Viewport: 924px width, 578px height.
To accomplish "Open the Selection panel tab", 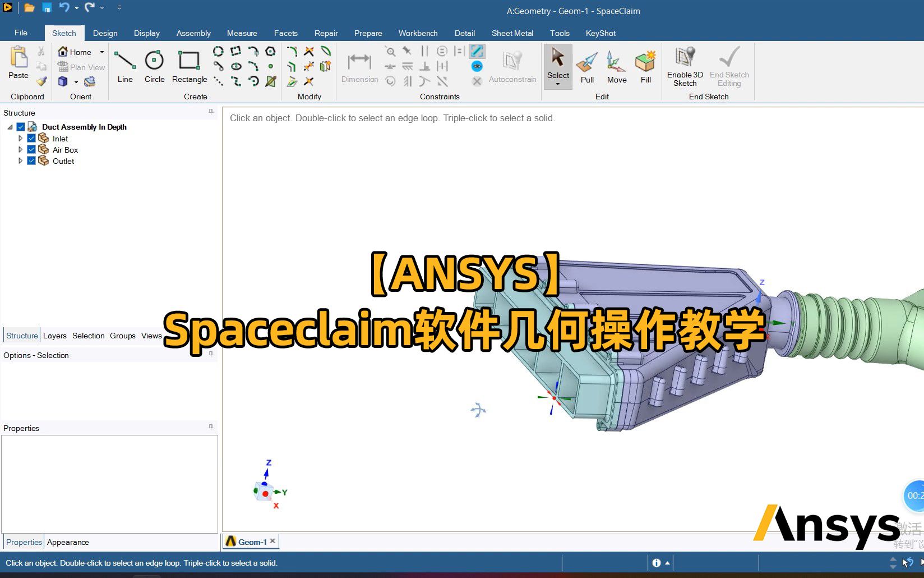I will 88,336.
